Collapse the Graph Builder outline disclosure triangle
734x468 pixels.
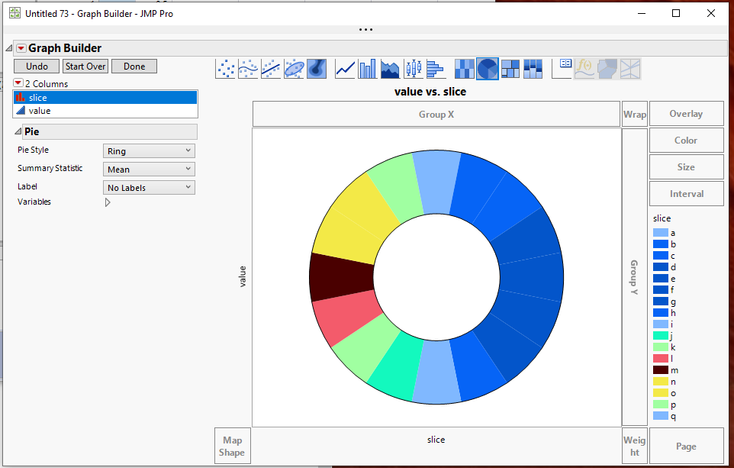[9, 48]
